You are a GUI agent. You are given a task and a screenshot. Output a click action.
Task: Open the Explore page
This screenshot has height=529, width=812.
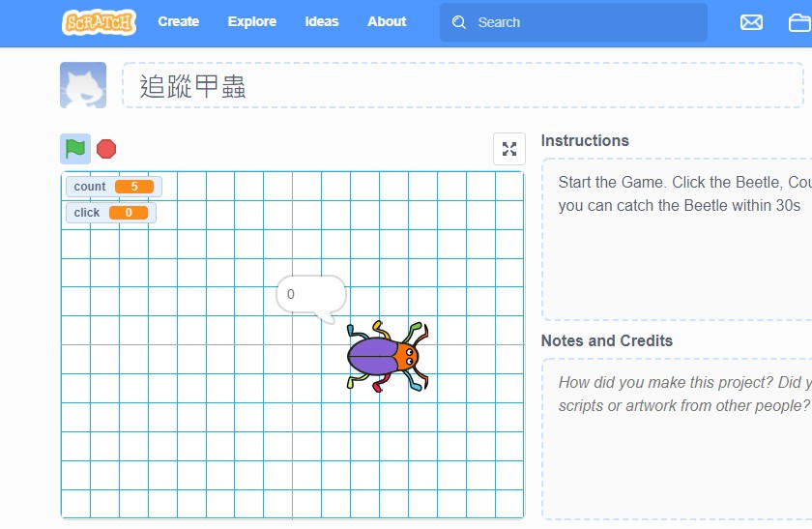(x=251, y=22)
